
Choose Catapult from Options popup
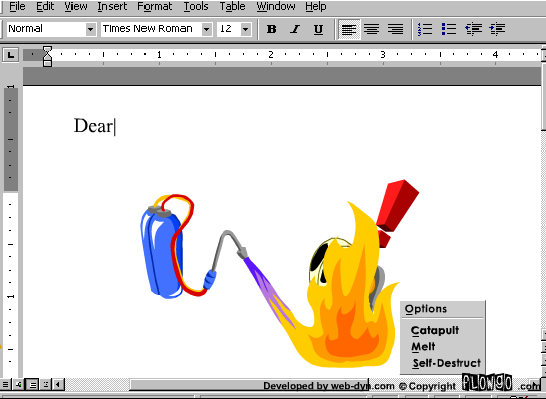tap(435, 330)
